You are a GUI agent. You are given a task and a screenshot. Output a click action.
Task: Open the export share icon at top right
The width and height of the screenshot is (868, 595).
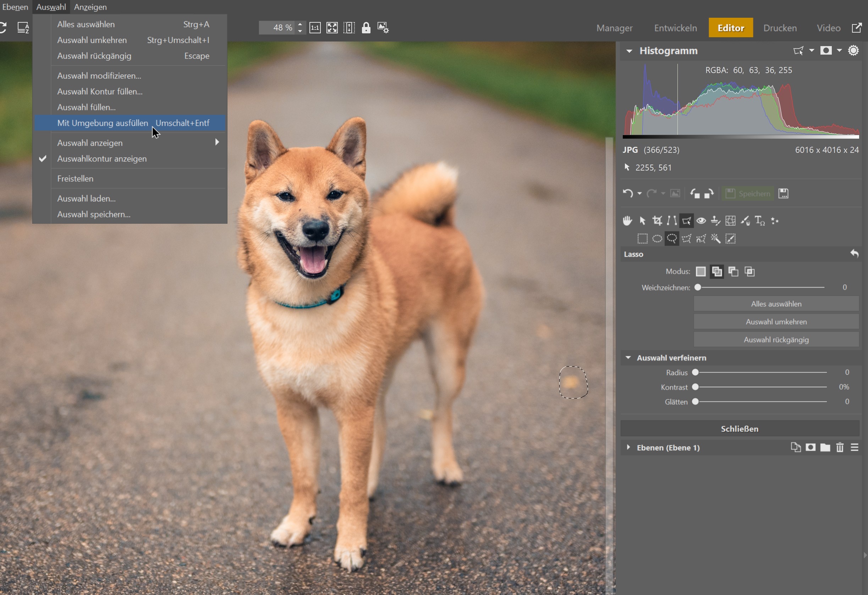pyautogui.click(x=856, y=28)
